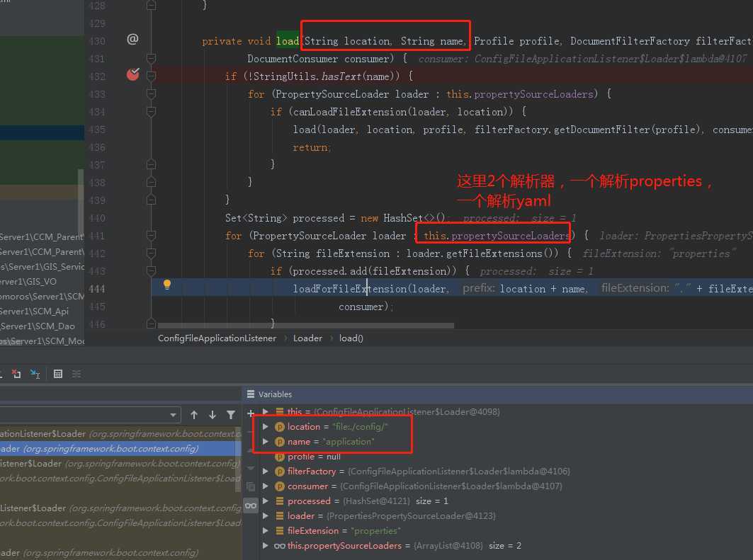Viewport: 753px width, 560px height.
Task: Click line number 444 in the gutter
Action: click(x=97, y=289)
